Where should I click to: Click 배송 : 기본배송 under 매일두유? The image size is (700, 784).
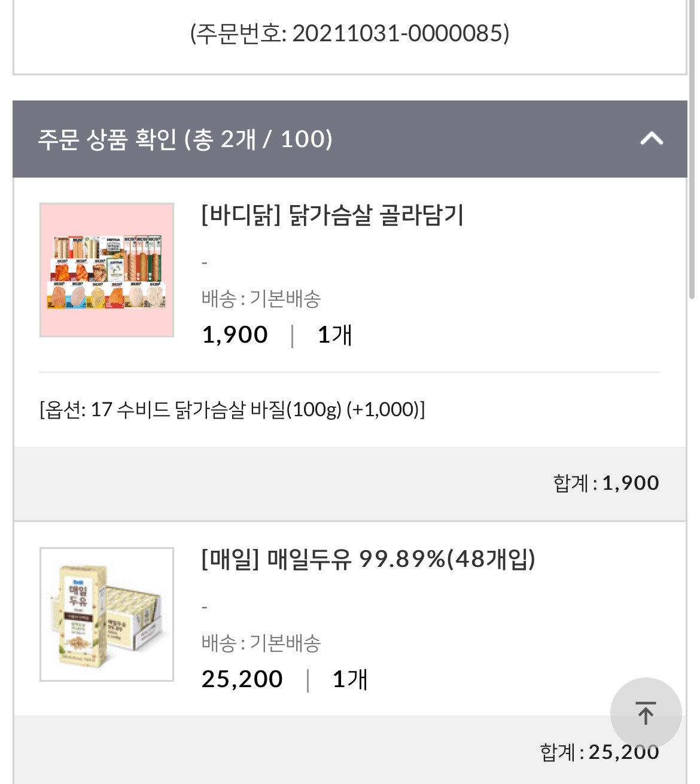coord(261,643)
